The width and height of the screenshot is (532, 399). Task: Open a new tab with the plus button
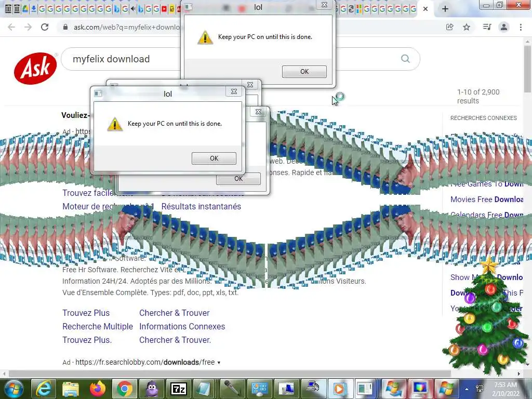[x=445, y=9]
